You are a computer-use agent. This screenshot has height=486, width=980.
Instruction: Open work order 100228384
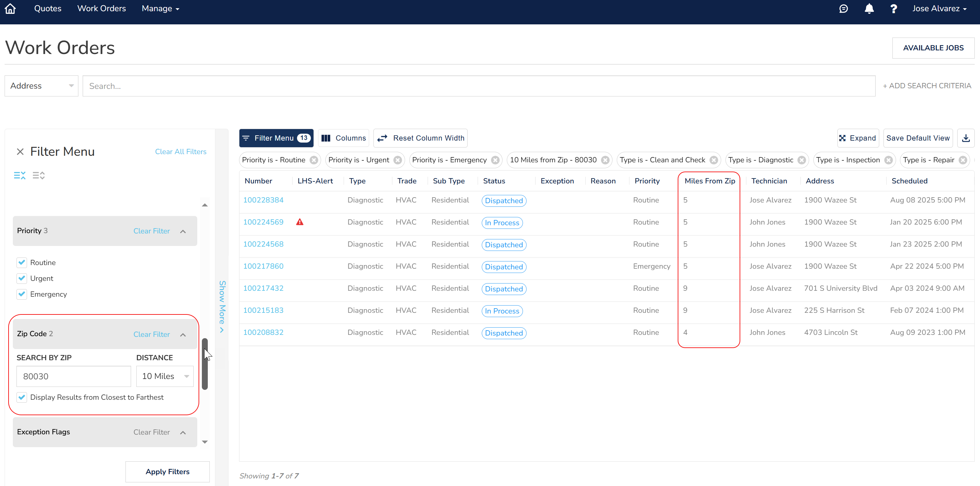263,200
